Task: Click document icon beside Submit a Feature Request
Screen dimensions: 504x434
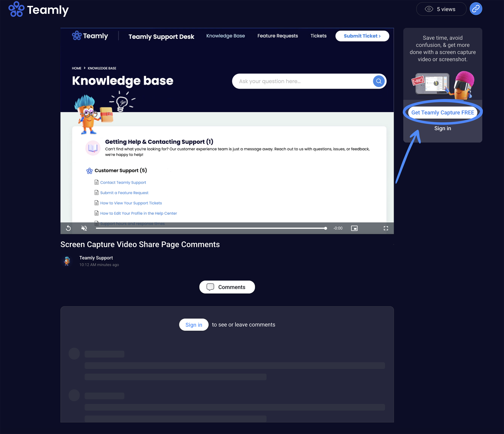Action: click(96, 192)
